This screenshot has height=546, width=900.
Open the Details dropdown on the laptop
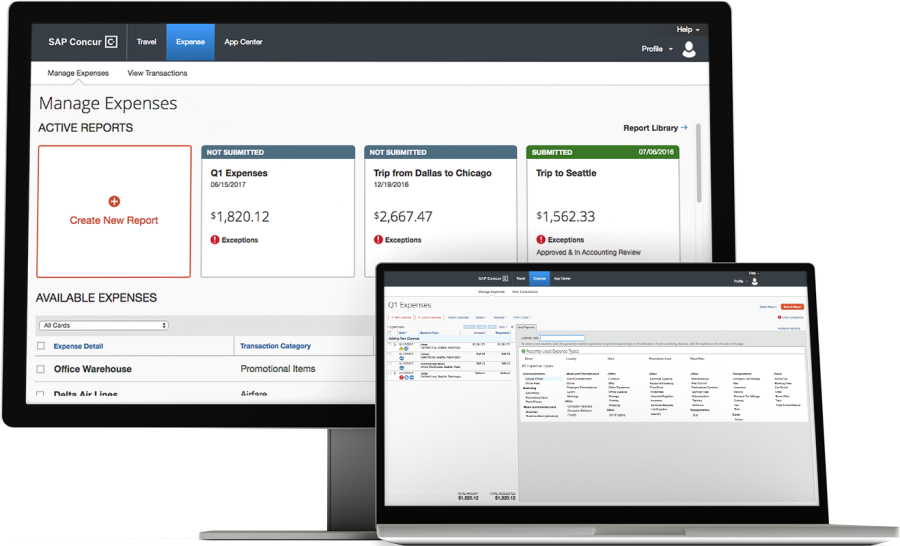pos(480,317)
